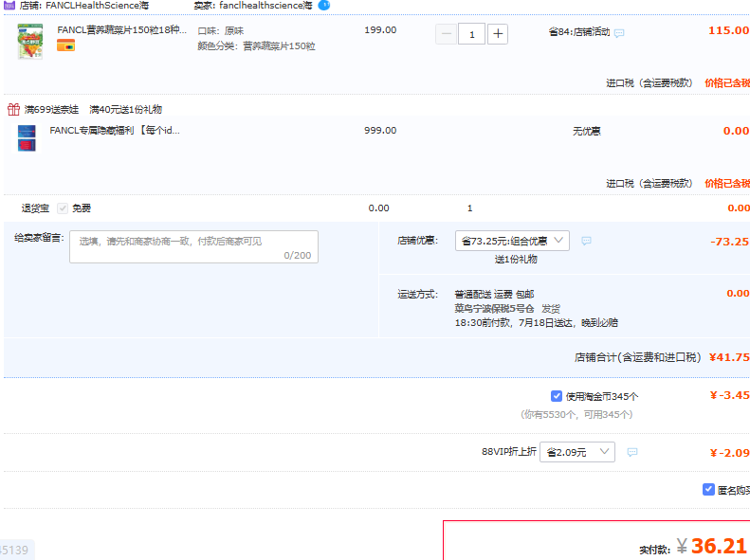Open the FANCL 营养蔬菜片 product thumbnail

pyautogui.click(x=30, y=42)
